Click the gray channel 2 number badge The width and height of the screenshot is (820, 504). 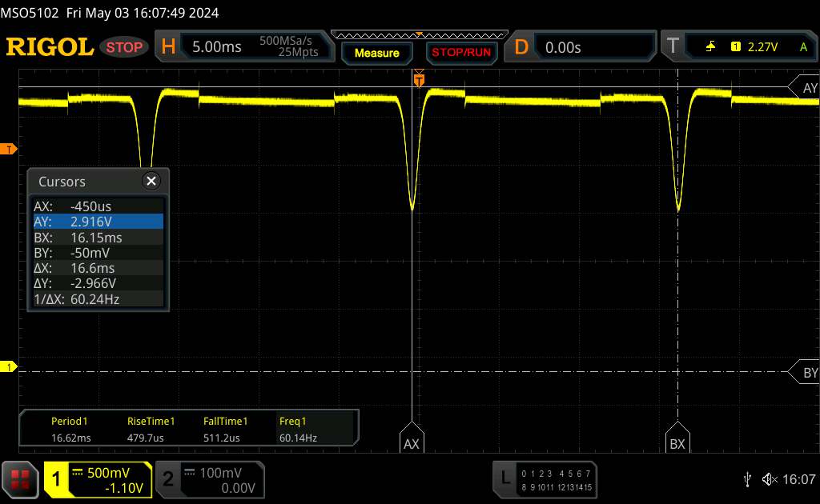pyautogui.click(x=168, y=479)
